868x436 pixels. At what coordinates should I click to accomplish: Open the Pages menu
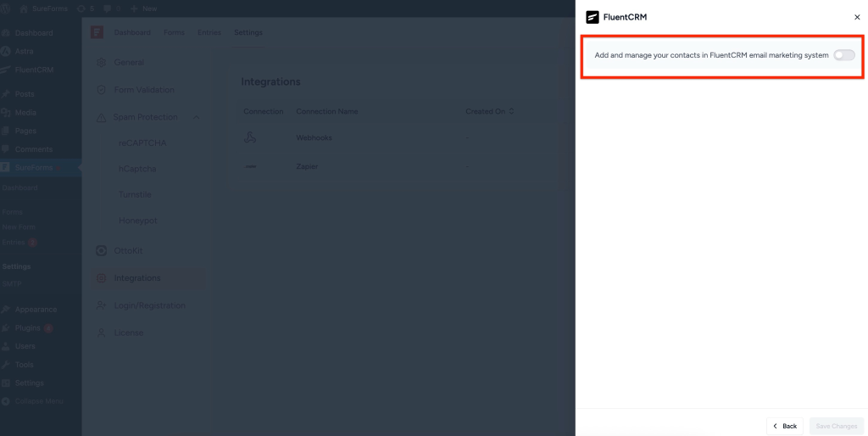(25, 131)
